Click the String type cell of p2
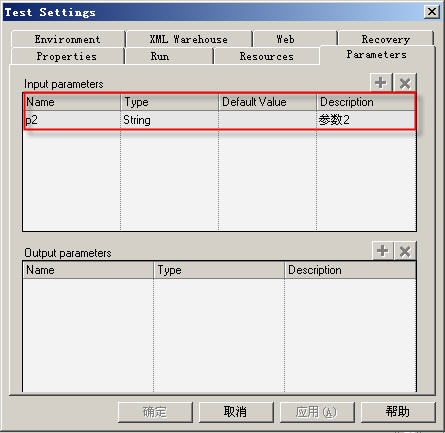Image resolution: width=445 pixels, height=433 pixels. [169, 120]
